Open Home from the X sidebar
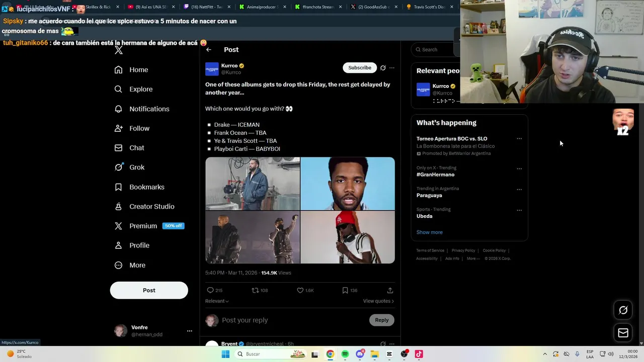 click(x=131, y=70)
